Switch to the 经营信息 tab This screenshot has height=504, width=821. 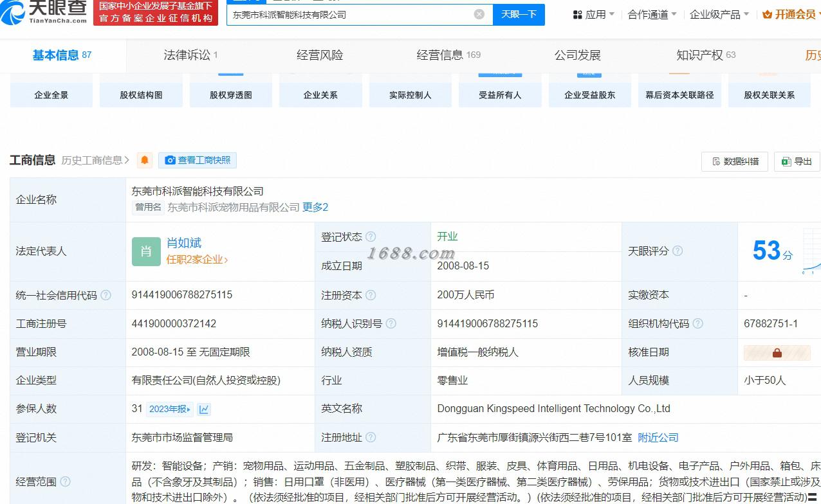tap(448, 55)
